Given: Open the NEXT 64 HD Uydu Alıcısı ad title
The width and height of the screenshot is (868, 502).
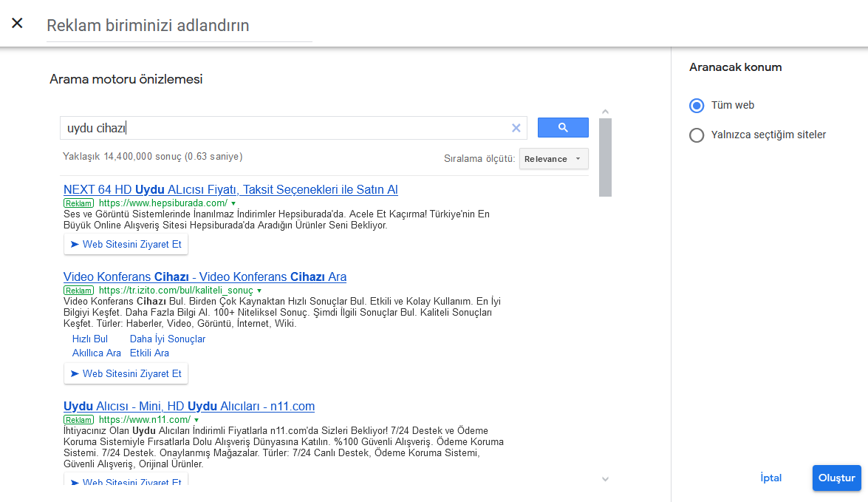Looking at the screenshot, I should (230, 189).
